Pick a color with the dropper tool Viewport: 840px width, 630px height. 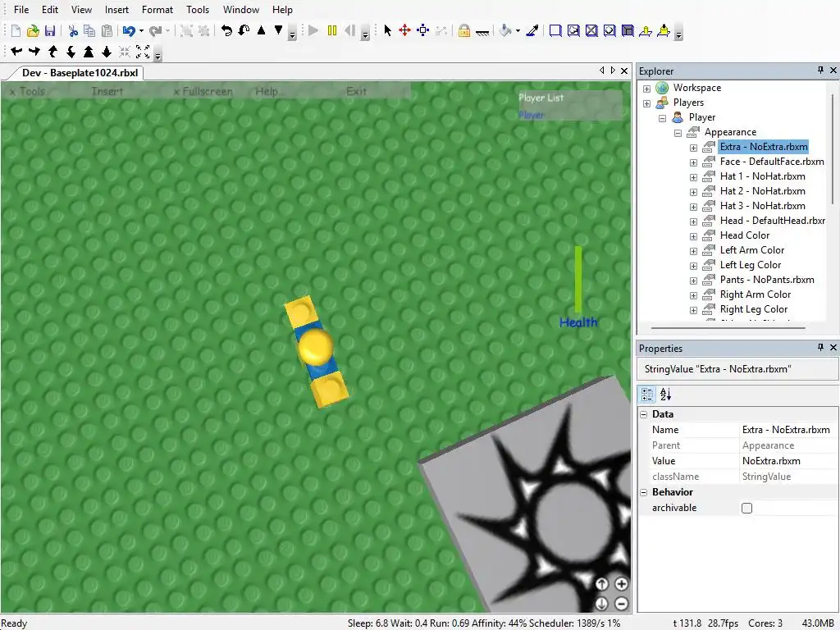(532, 30)
